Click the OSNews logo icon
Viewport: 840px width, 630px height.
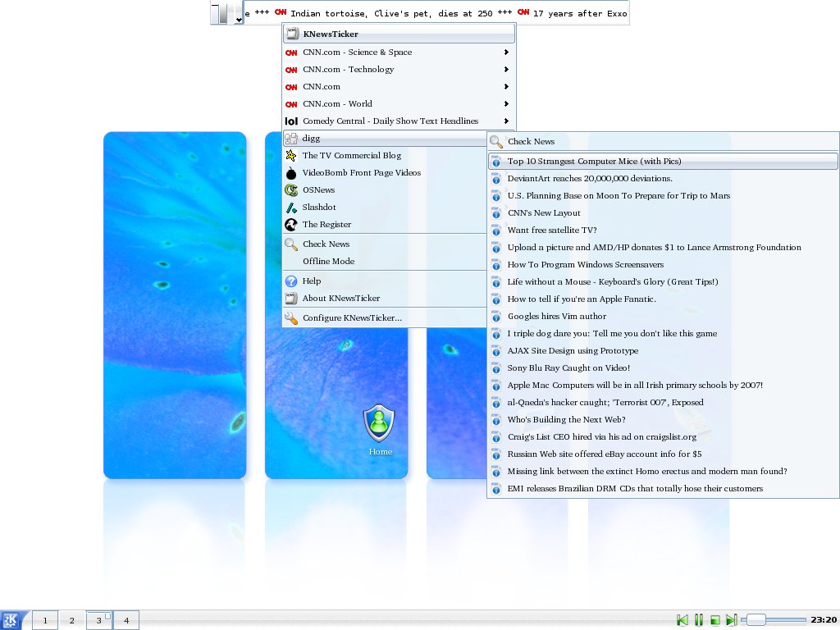291,190
